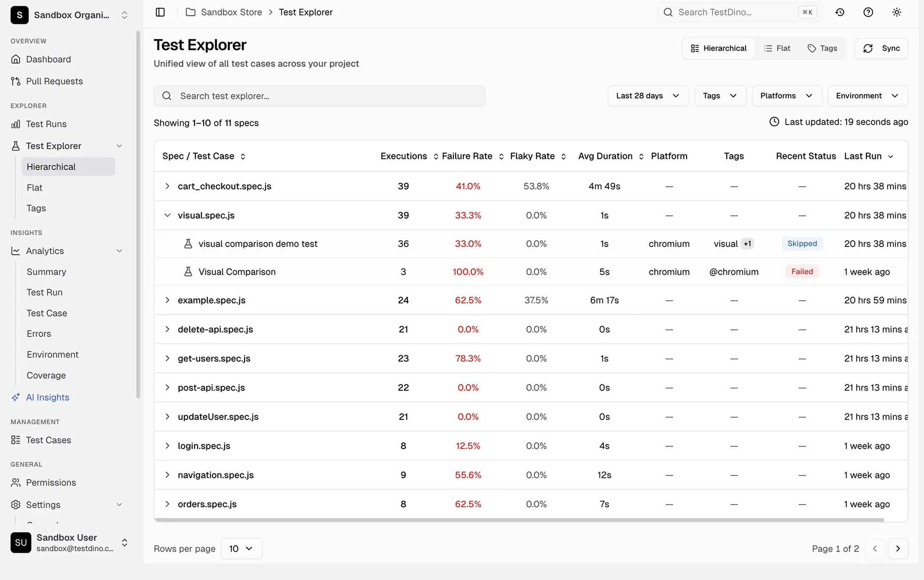Click the Test Runs bar chart icon
This screenshot has height=580, width=924.
click(x=16, y=124)
